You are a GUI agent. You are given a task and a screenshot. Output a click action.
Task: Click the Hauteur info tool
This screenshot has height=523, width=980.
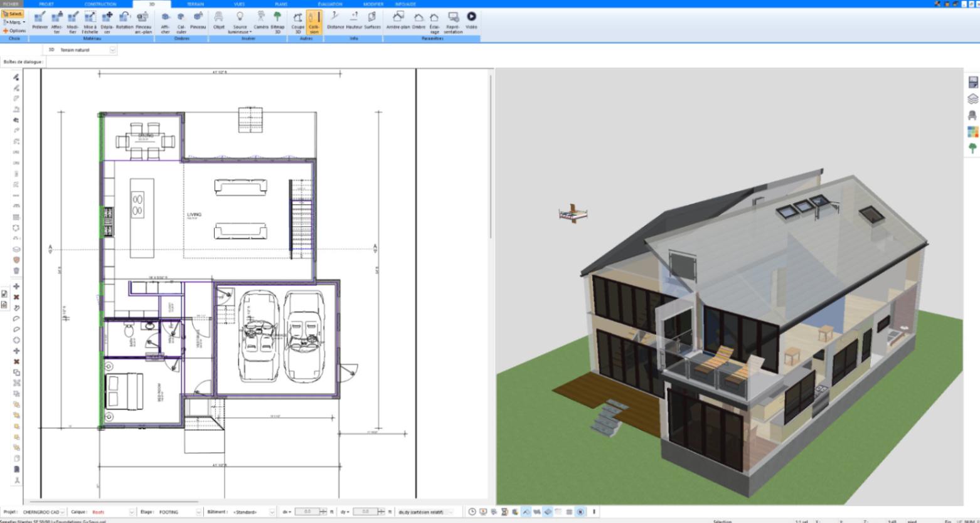pyautogui.click(x=354, y=20)
